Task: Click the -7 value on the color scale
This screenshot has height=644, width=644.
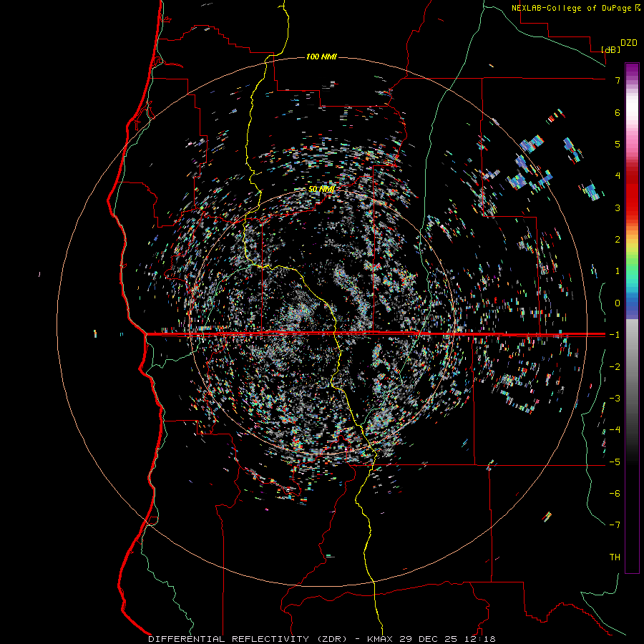Action: (615, 525)
